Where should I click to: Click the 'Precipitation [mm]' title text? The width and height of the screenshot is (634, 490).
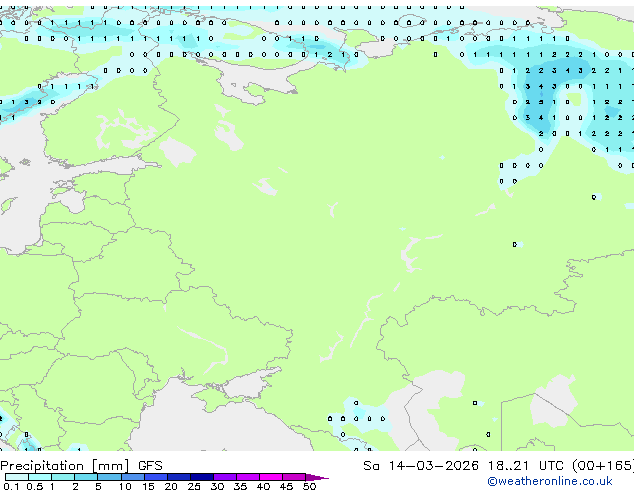65,466
